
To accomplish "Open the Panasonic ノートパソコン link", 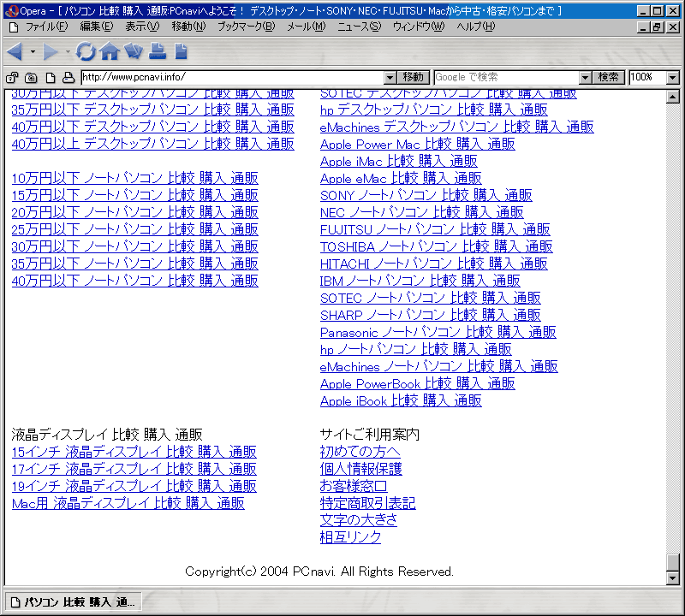I will (438, 332).
